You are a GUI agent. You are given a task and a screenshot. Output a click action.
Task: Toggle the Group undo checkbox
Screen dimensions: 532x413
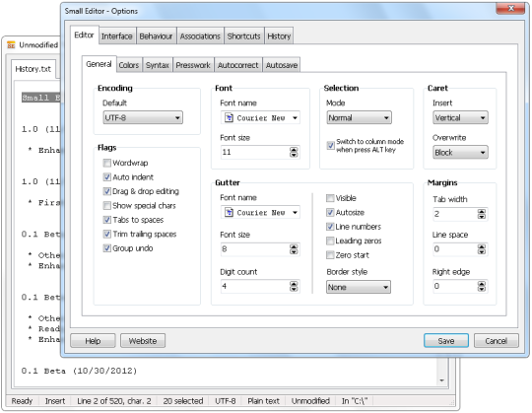pos(106,248)
